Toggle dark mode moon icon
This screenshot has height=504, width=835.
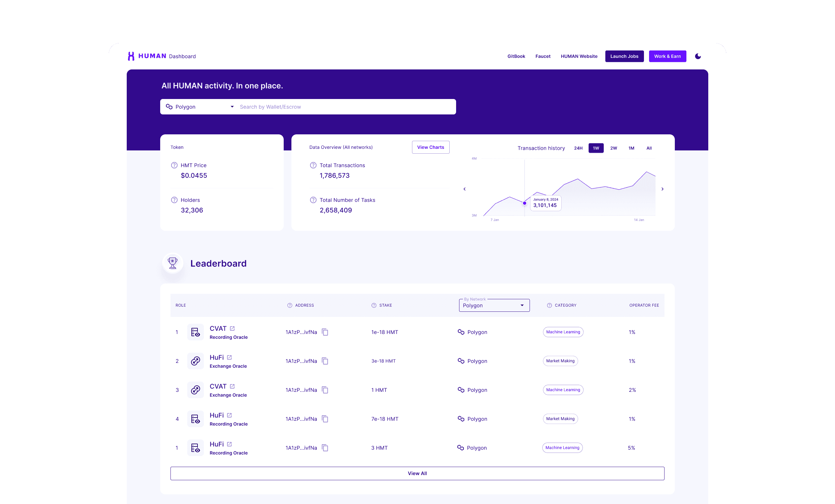pos(698,56)
